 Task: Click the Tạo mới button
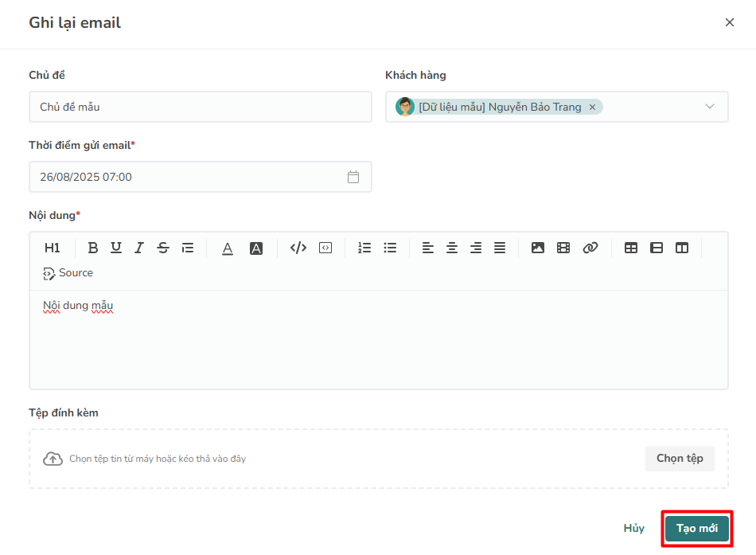696,528
